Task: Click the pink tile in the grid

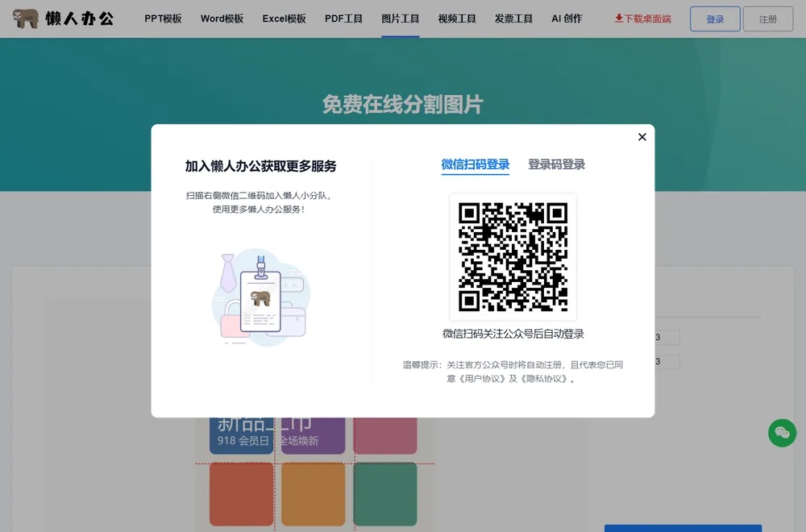Action: 385,435
